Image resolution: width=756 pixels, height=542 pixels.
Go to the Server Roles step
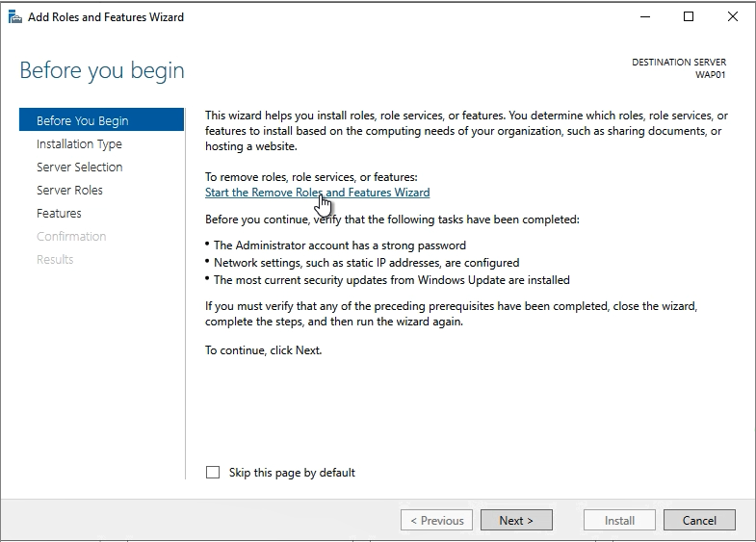click(69, 191)
